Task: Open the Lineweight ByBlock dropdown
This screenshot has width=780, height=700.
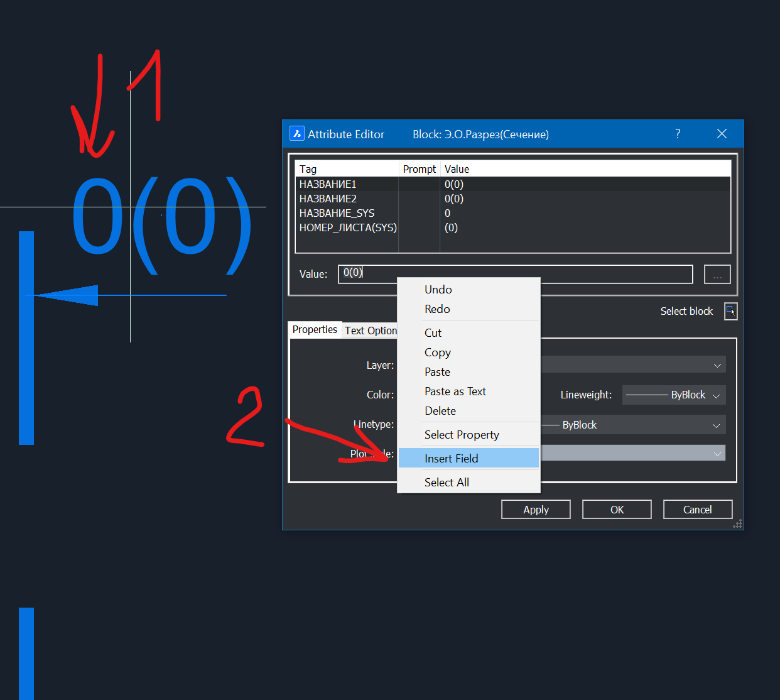Action: (715, 395)
